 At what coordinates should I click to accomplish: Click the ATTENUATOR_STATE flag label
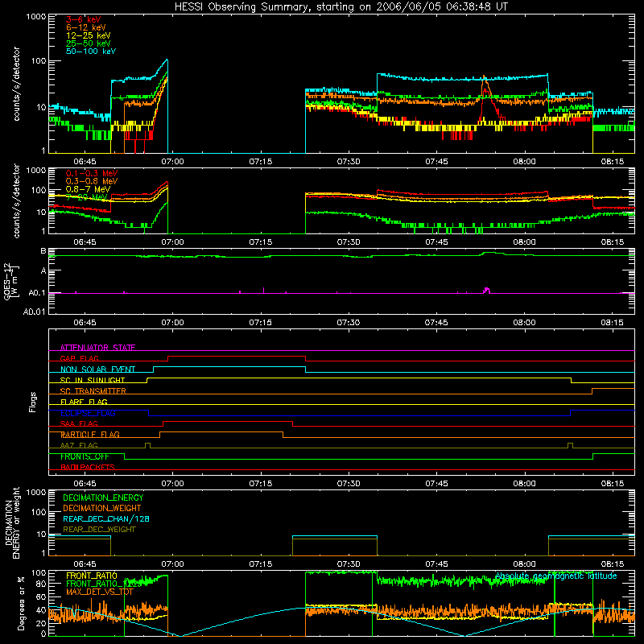tap(97, 348)
